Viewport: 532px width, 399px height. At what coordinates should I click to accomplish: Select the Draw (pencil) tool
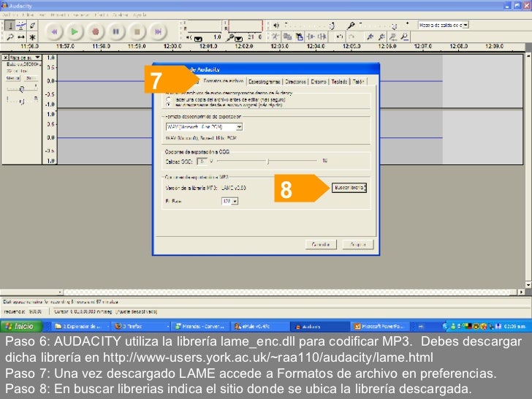(33, 26)
